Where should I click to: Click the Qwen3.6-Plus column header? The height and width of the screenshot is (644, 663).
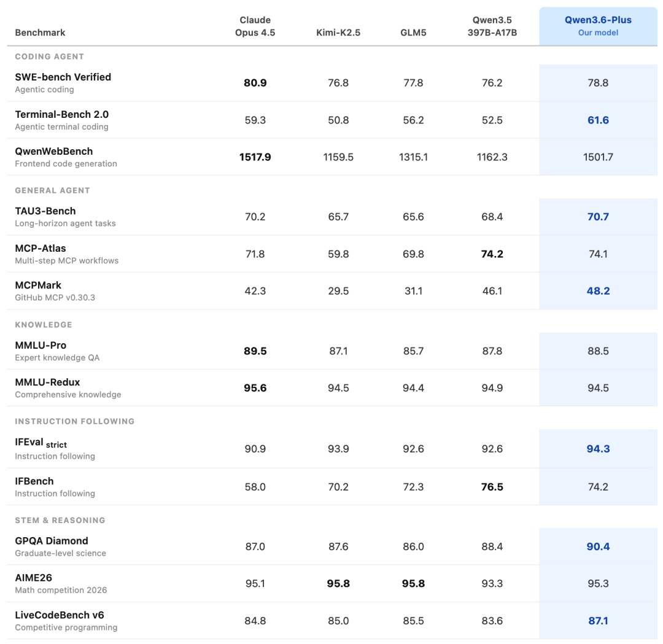[598, 26]
